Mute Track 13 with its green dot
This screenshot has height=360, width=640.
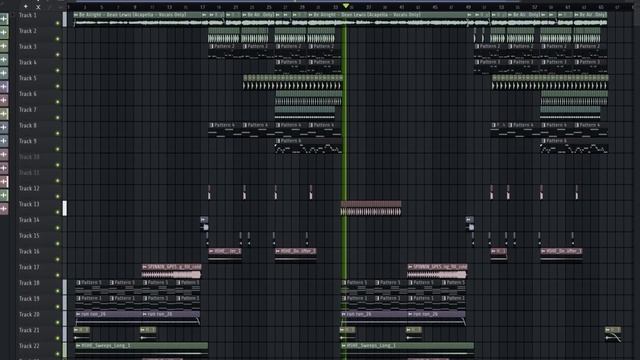coord(58,212)
